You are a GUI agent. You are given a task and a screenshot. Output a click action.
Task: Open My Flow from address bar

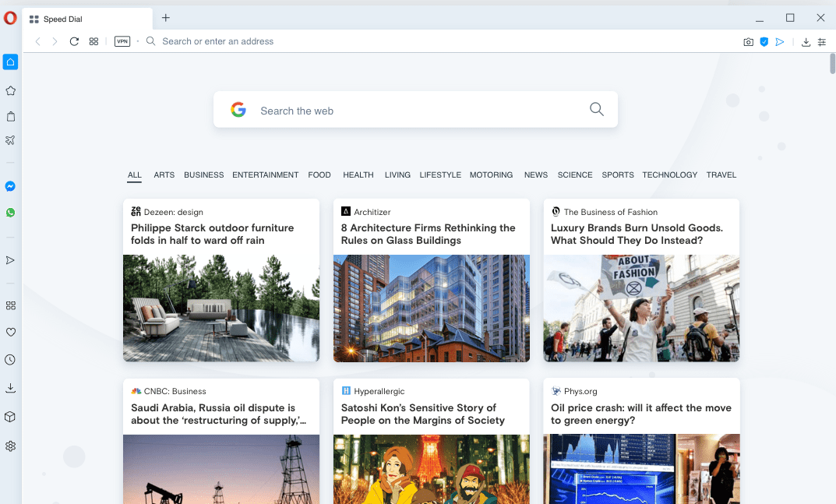click(779, 42)
